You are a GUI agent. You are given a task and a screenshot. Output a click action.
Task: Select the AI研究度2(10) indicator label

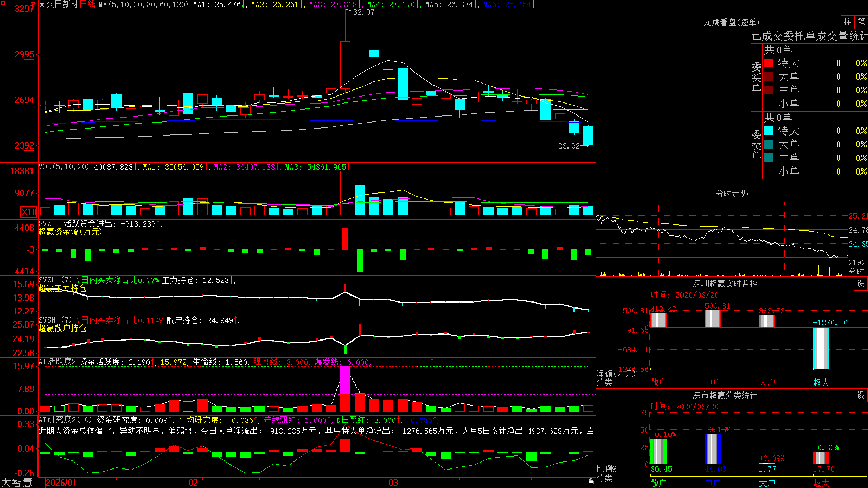point(65,420)
